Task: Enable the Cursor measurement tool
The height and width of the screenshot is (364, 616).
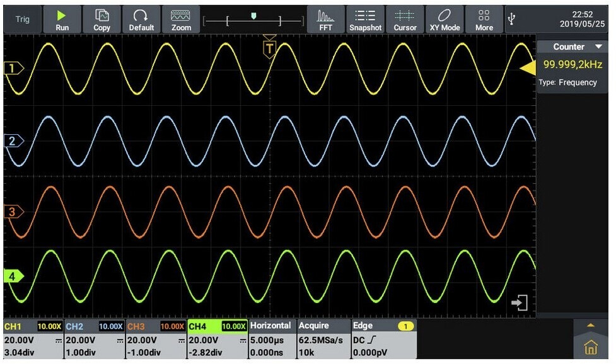Action: (x=405, y=20)
